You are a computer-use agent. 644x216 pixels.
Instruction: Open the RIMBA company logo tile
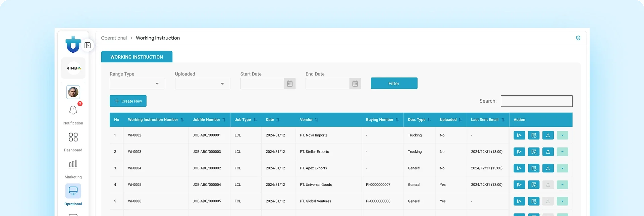tap(73, 68)
